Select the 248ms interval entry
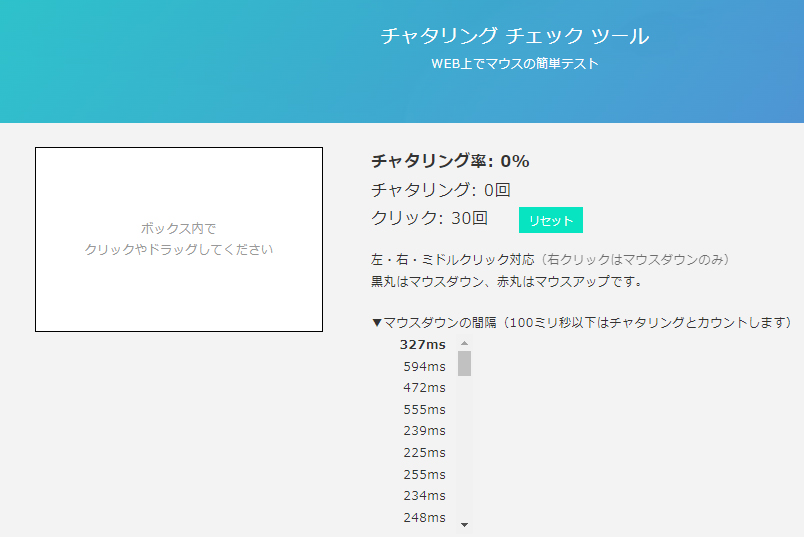 coord(424,517)
